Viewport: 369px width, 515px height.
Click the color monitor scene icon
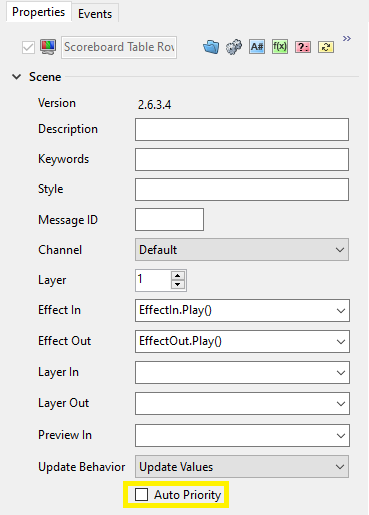(48, 47)
